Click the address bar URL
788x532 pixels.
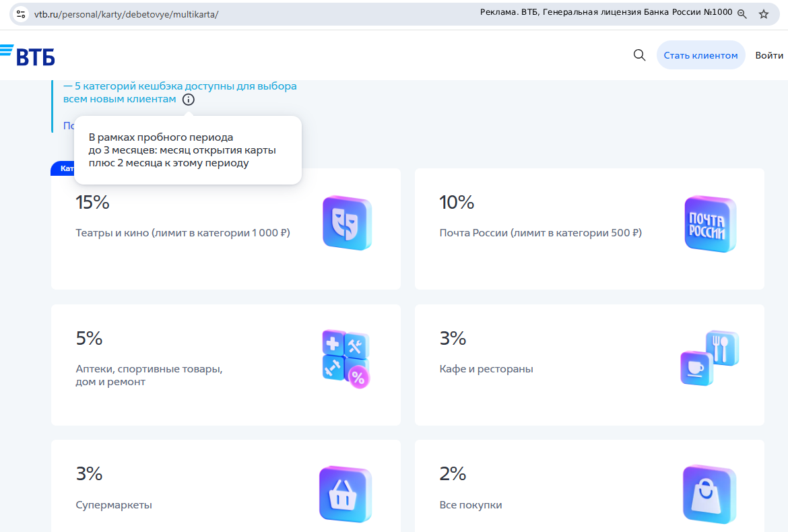(126, 15)
